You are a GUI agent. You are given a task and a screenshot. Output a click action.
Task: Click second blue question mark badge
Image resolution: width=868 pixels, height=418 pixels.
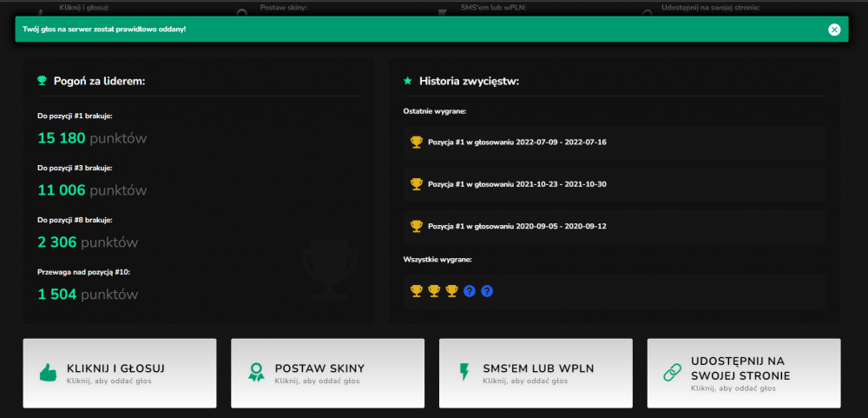click(x=487, y=290)
